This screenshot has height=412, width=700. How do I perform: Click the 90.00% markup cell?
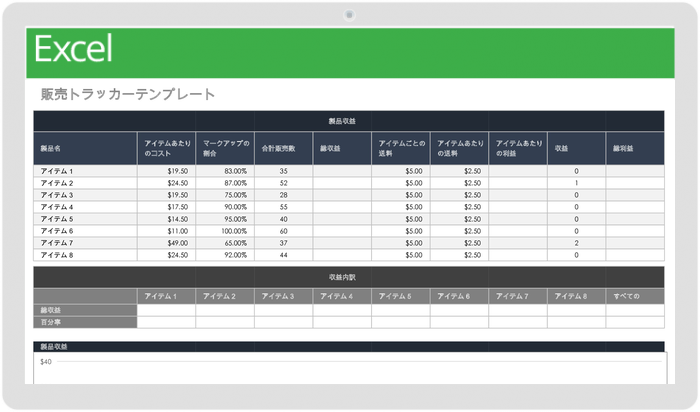[225, 207]
